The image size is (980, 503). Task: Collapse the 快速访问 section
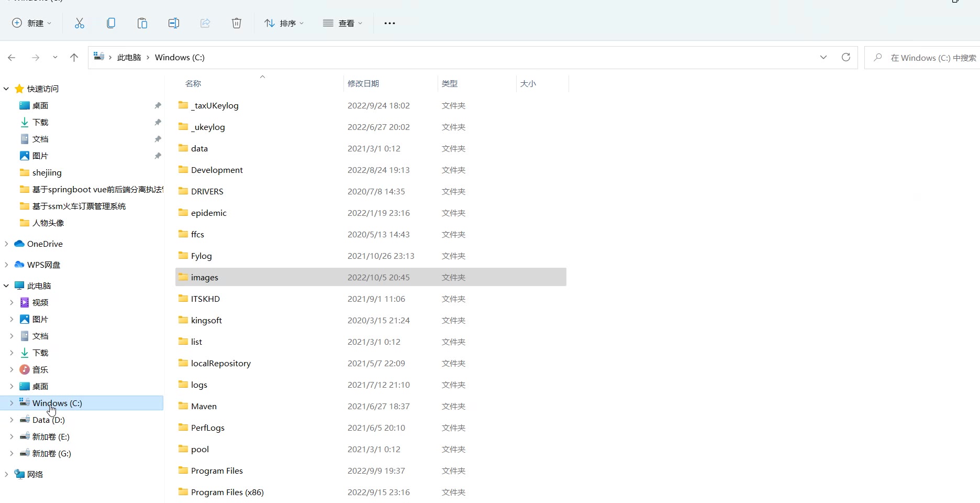pos(6,89)
